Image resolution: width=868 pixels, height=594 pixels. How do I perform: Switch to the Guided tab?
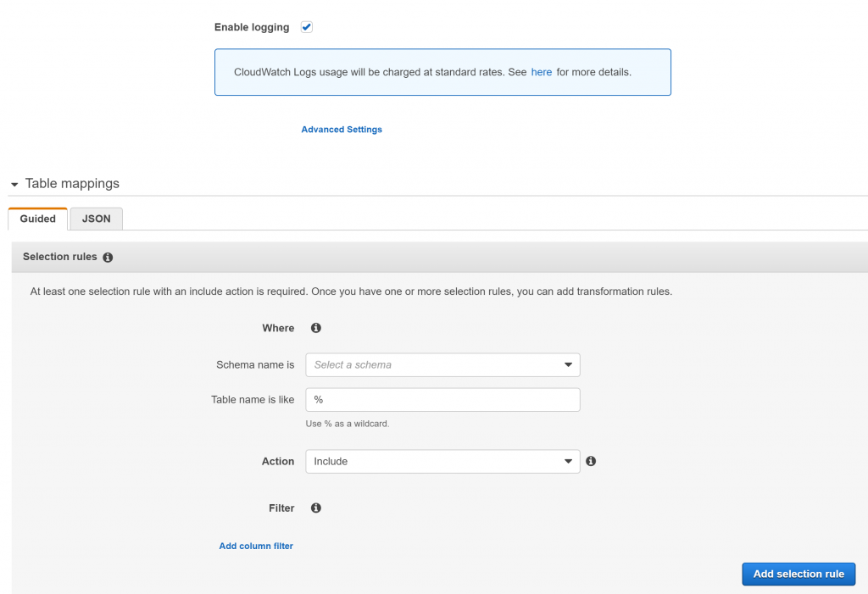37,219
